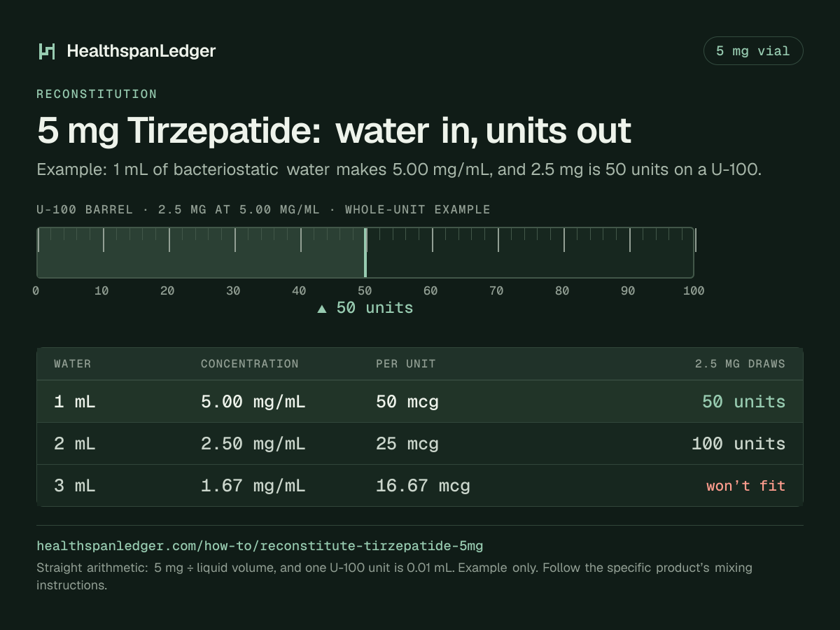Select the "16.67 mcg" per unit cell
The width and height of the screenshot is (840, 630).
(423, 486)
